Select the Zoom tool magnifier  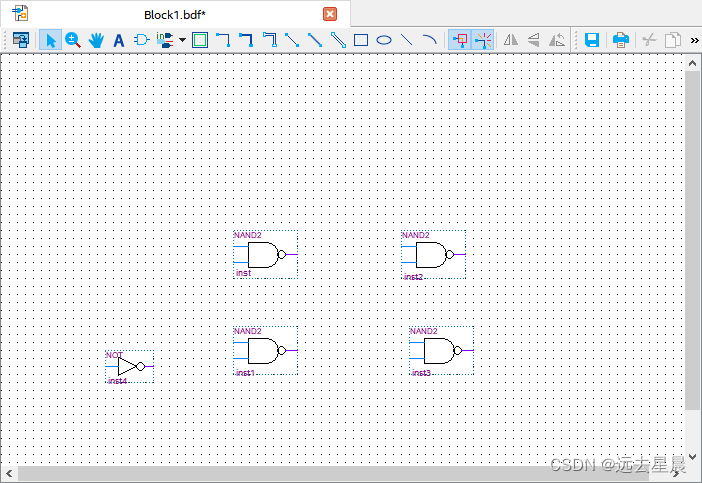(x=73, y=40)
